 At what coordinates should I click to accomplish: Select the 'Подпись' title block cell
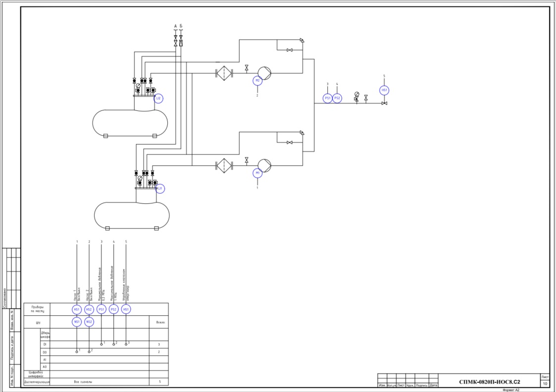[x=422, y=385]
